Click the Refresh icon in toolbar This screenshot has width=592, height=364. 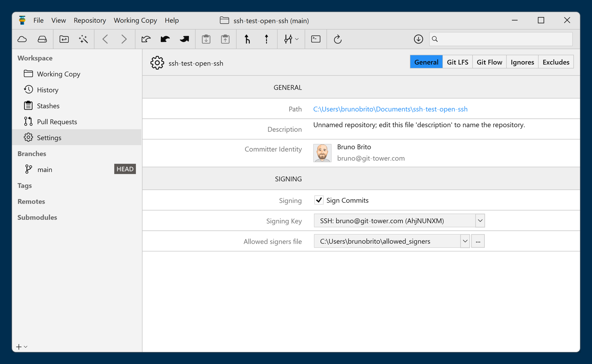(338, 39)
